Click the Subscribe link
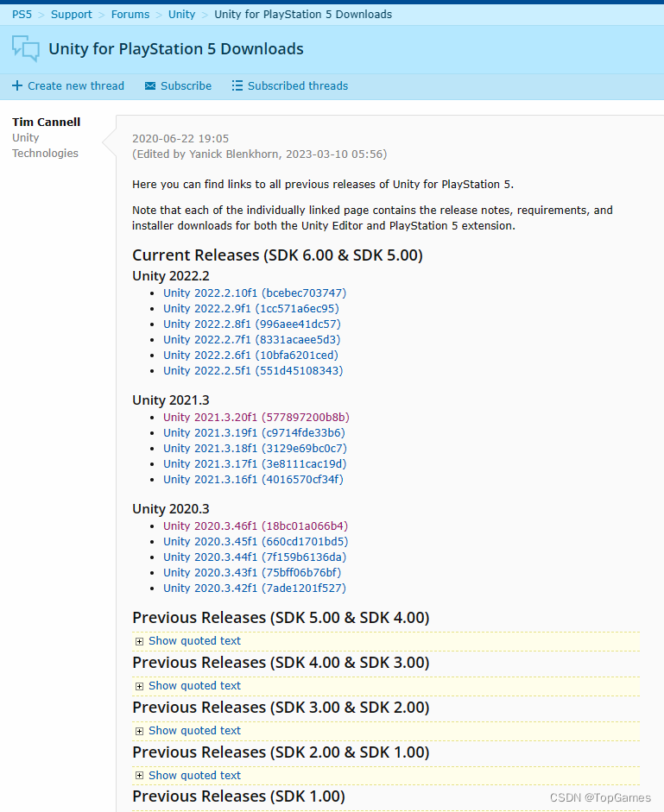 point(186,86)
